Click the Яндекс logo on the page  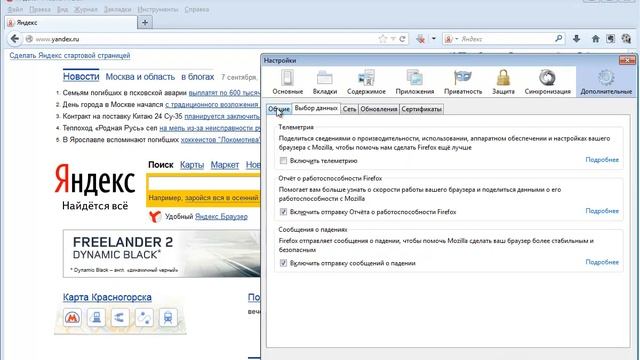pyautogui.click(x=95, y=179)
